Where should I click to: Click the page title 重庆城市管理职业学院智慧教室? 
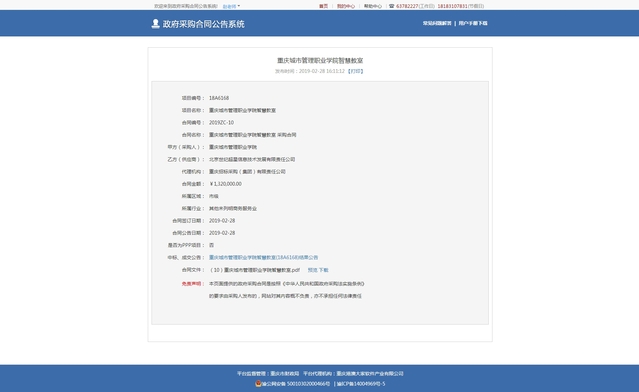tap(320, 60)
